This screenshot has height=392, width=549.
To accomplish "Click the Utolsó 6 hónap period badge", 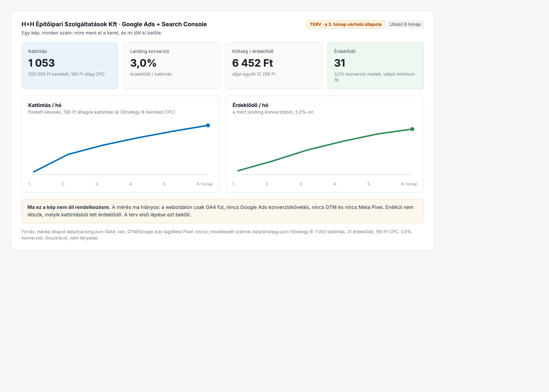I will (405, 24).
